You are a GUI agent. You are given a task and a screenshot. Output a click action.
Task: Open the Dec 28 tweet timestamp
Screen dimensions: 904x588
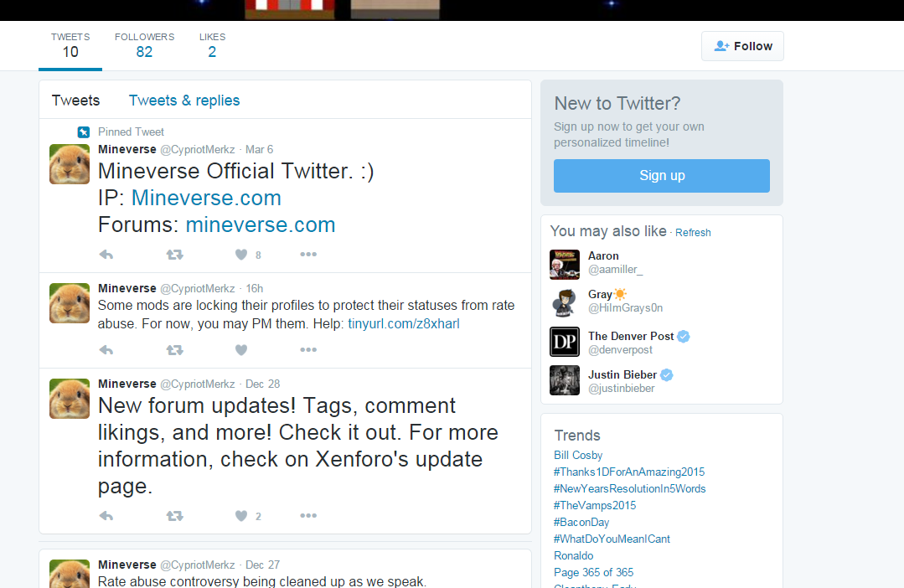coord(263,384)
